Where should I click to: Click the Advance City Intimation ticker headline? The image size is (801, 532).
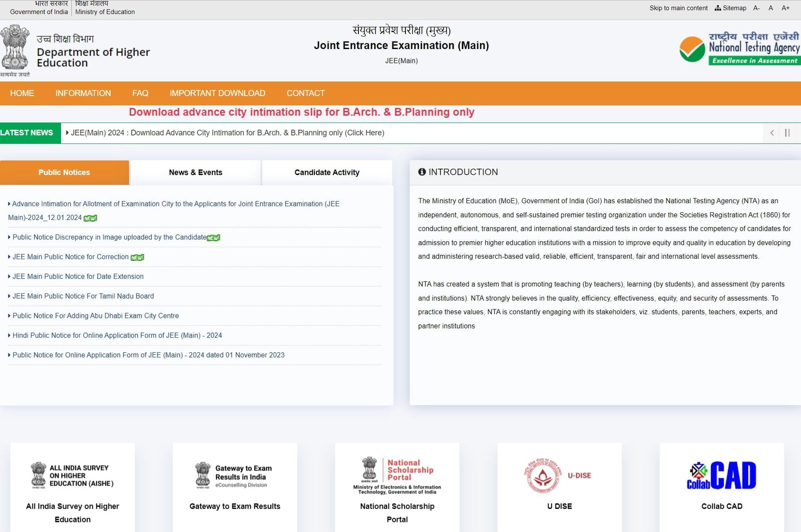click(227, 133)
